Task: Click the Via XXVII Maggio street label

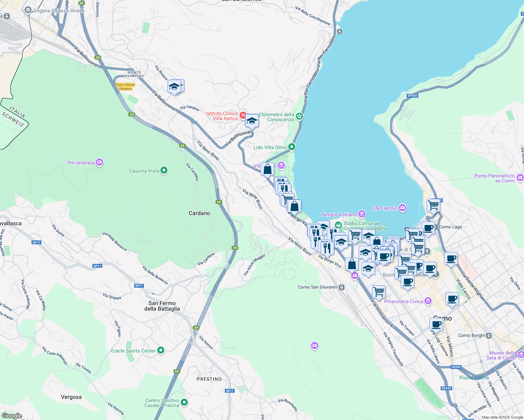Action: coord(255,265)
